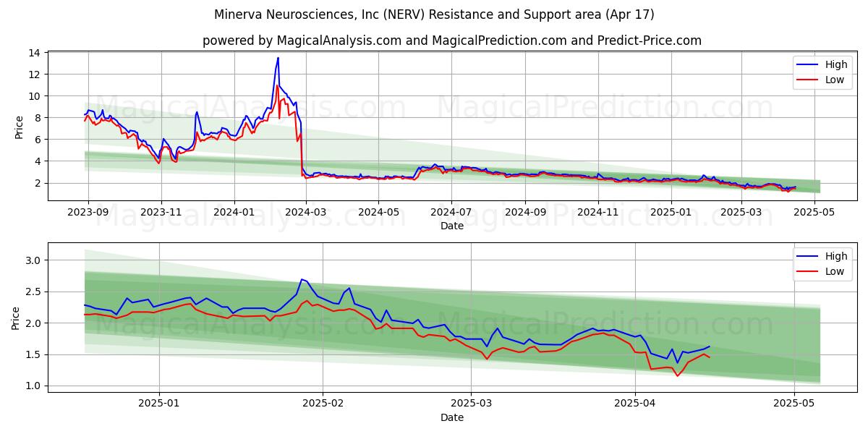Click the bottom chart 'Price' axis label
The height and width of the screenshot is (434, 868).
click(16, 318)
